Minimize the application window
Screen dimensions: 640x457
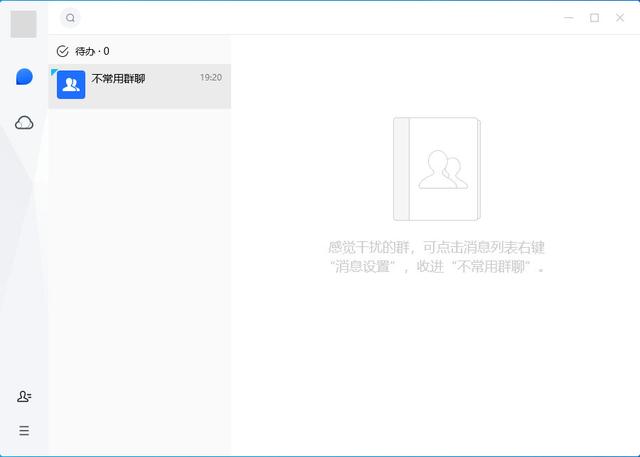click(x=568, y=18)
